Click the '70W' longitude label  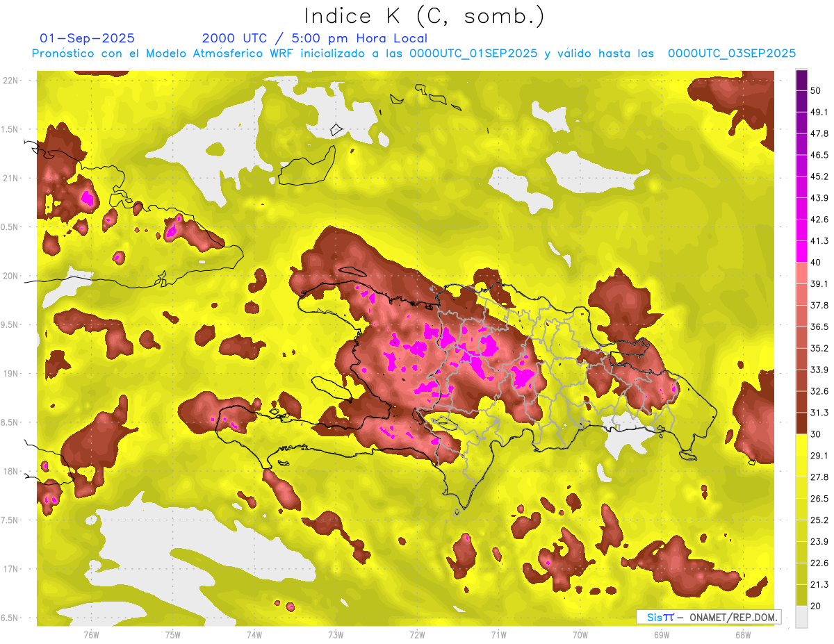point(580,635)
